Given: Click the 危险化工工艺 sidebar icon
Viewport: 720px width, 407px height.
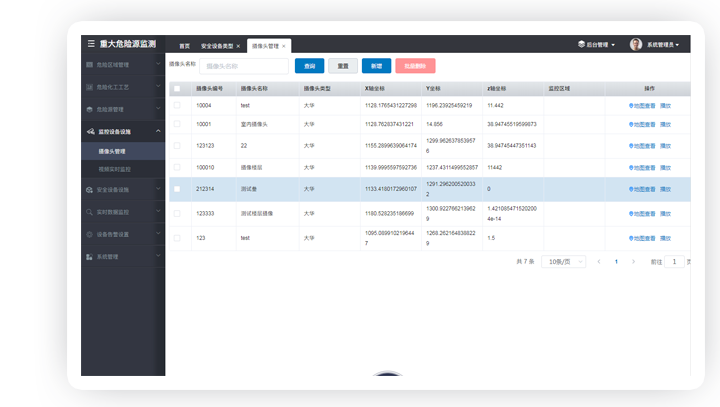Looking at the screenshot, I should [90, 87].
